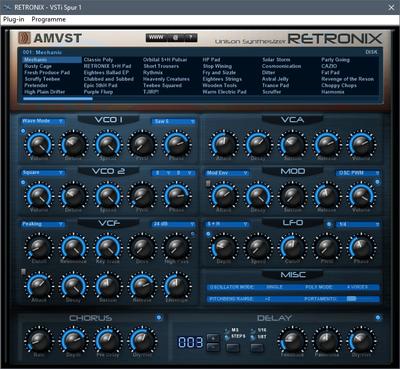
Task: Click the Delay Feedback knob
Action: click(x=292, y=341)
